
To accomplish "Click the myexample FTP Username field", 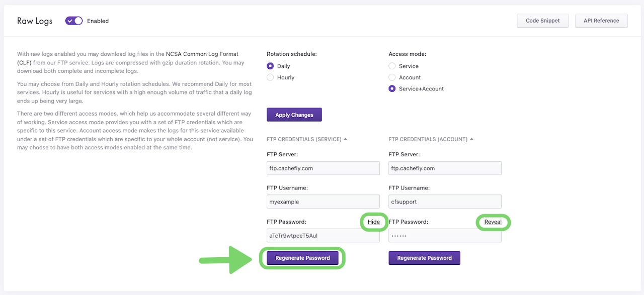I will (323, 202).
